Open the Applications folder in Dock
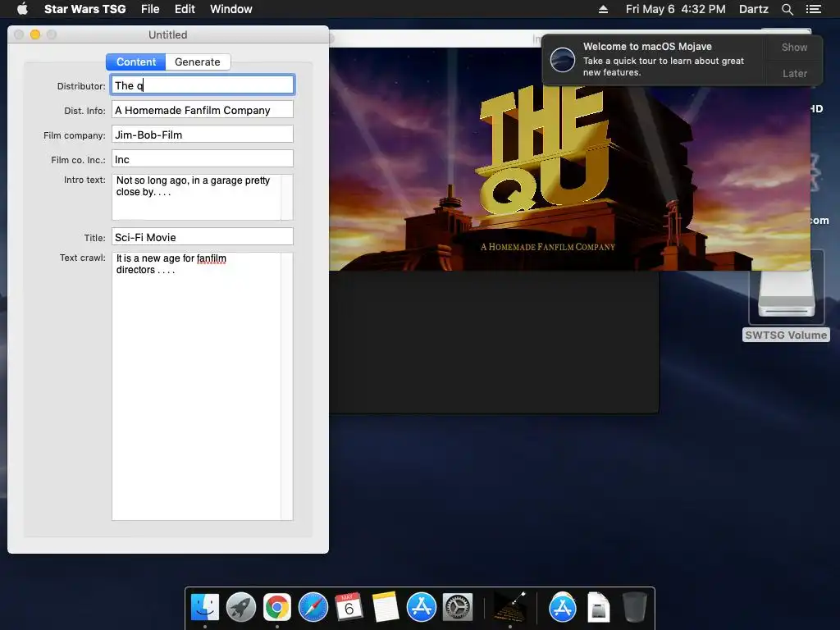The image size is (840, 630). [x=562, y=608]
